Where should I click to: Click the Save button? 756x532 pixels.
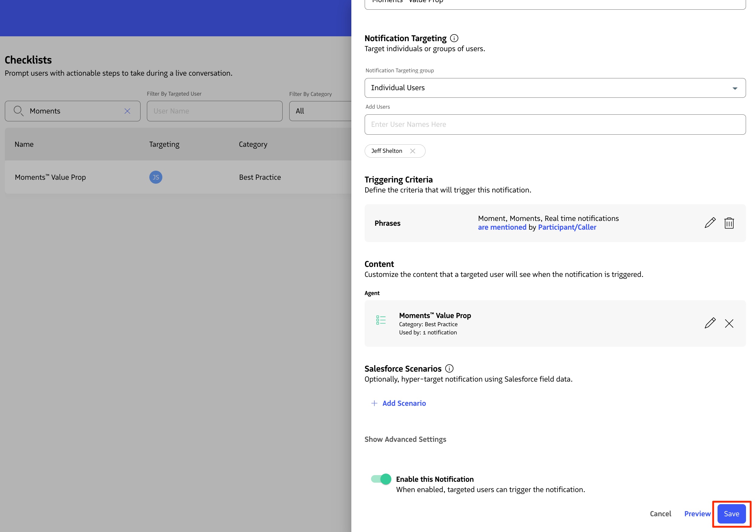[x=731, y=514]
